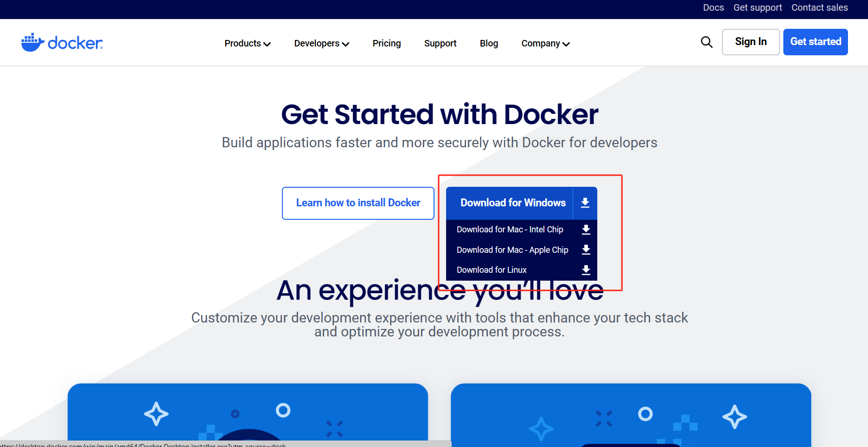Screen dimensions: 868x447
Task: Click the Get Started with Docker heading
Action: tap(440, 114)
